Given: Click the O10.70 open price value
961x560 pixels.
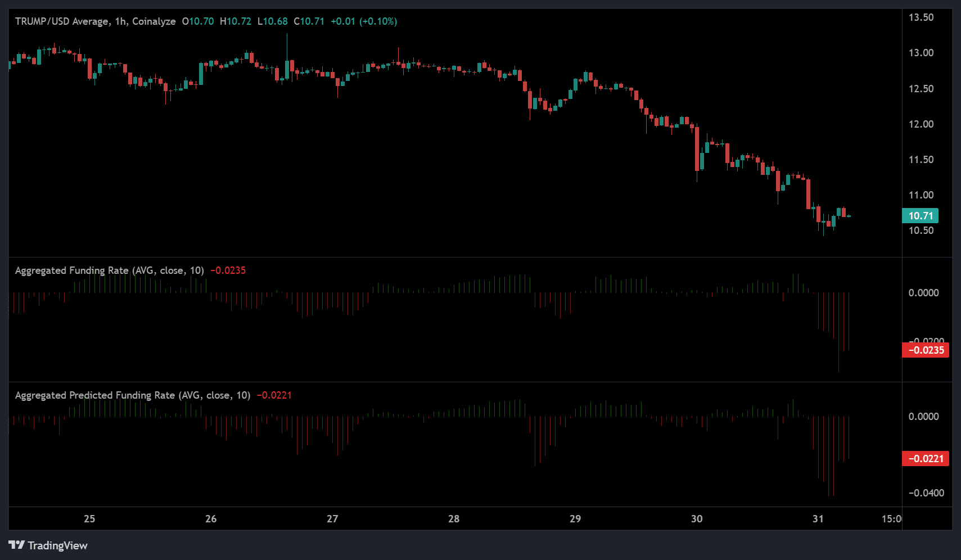Looking at the screenshot, I should pyautogui.click(x=198, y=21).
